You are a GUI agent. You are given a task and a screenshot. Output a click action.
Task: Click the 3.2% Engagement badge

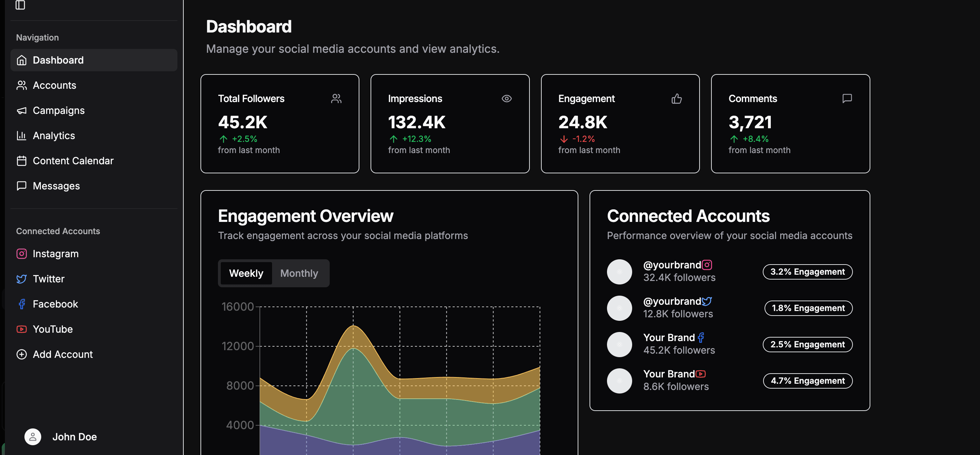click(x=807, y=272)
